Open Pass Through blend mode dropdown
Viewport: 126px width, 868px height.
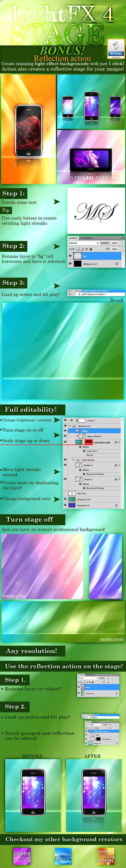tap(94, 725)
